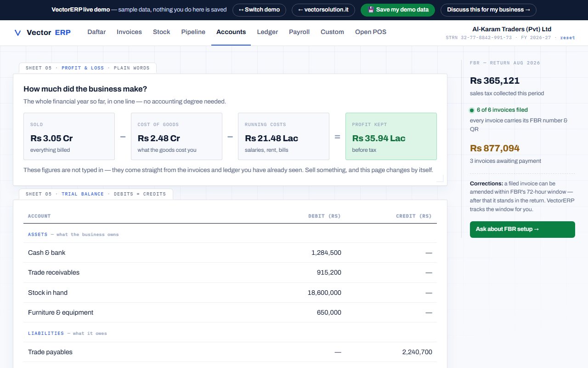Click the Switch demo button
Image resolution: width=588 pixels, height=368 pixels.
(x=259, y=10)
